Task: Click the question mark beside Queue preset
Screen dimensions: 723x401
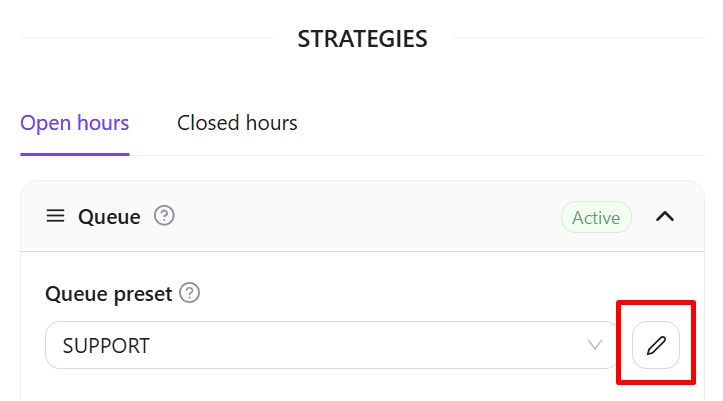Action: coord(190,294)
